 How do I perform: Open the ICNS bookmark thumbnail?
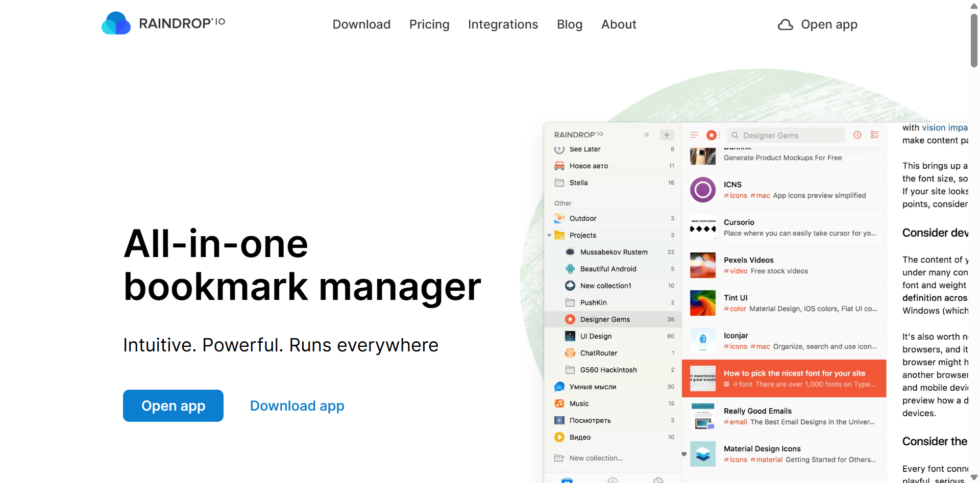pos(703,190)
